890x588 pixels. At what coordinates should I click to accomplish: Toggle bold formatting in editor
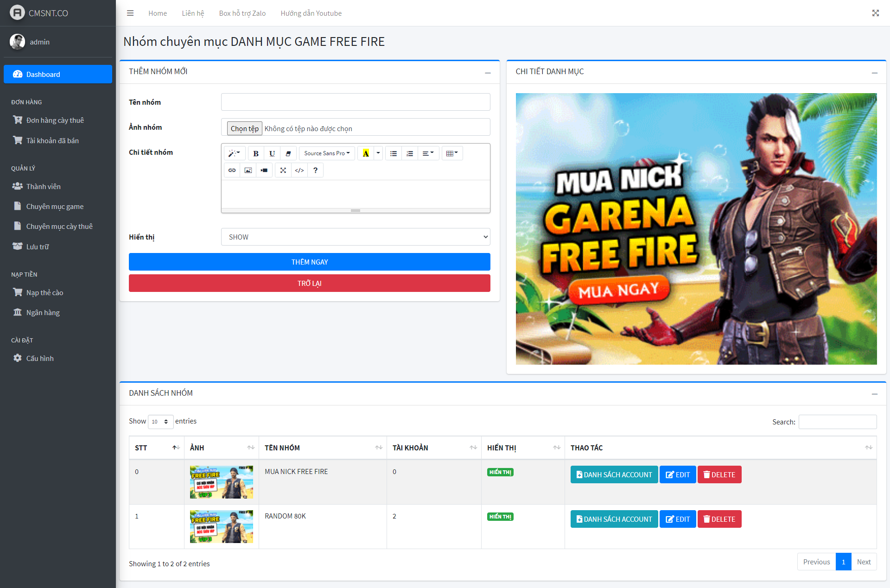256,153
